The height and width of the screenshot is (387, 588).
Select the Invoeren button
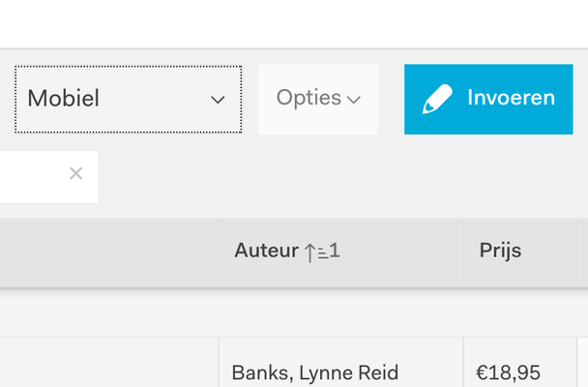(x=488, y=100)
